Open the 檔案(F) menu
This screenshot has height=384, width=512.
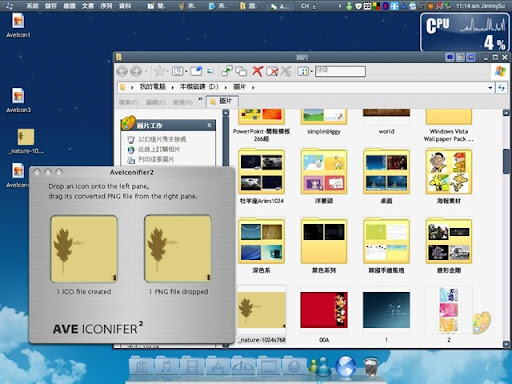click(129, 102)
